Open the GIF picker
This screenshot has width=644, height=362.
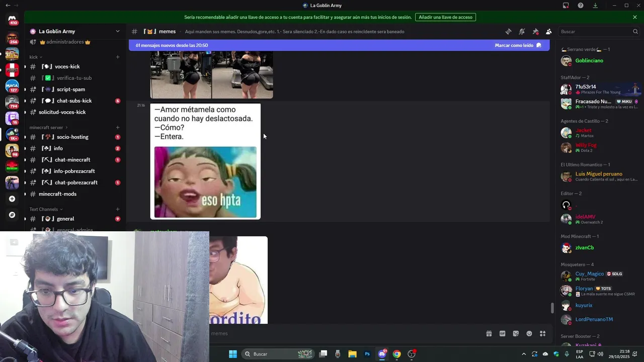502,333
